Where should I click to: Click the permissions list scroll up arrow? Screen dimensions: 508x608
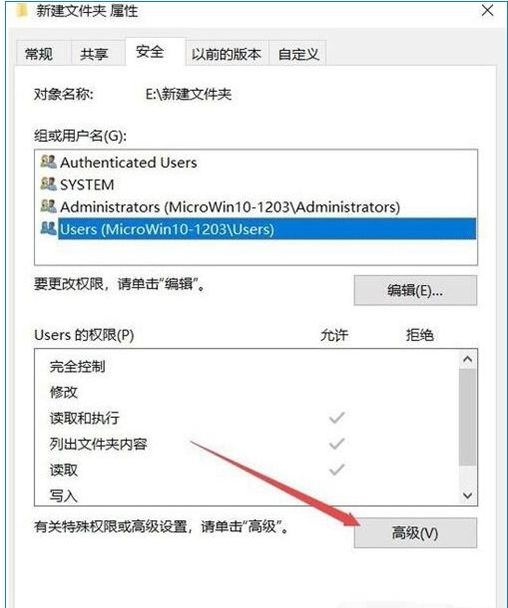pos(467,359)
